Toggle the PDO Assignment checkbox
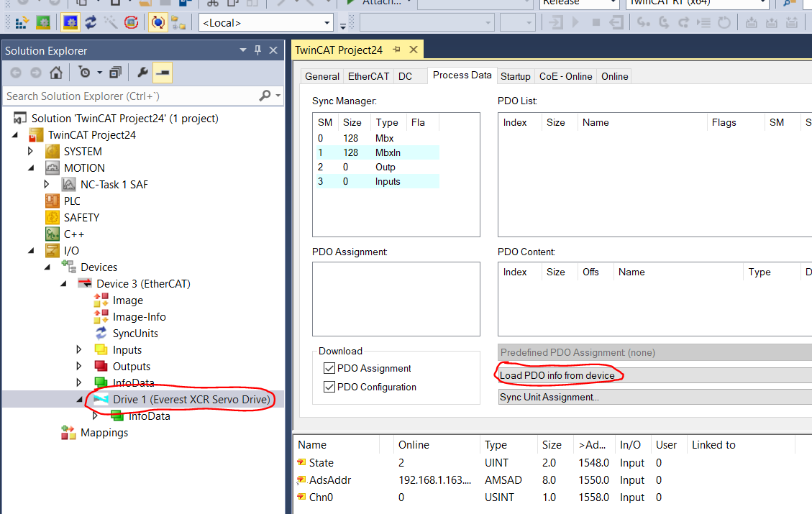This screenshot has height=514, width=812. coord(330,369)
